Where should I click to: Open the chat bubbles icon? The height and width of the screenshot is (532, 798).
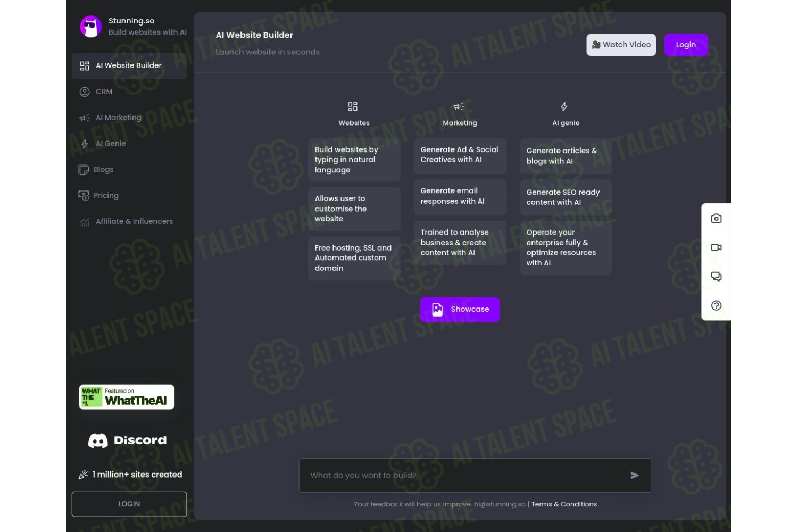[x=716, y=277]
